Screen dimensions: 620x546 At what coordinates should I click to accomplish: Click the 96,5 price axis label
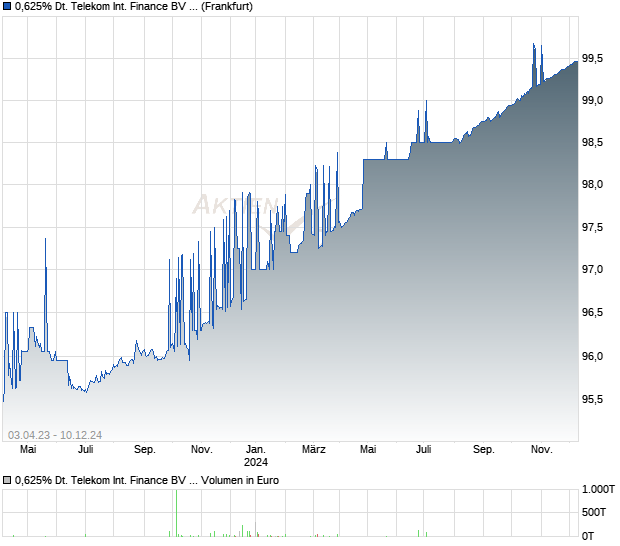(x=592, y=313)
